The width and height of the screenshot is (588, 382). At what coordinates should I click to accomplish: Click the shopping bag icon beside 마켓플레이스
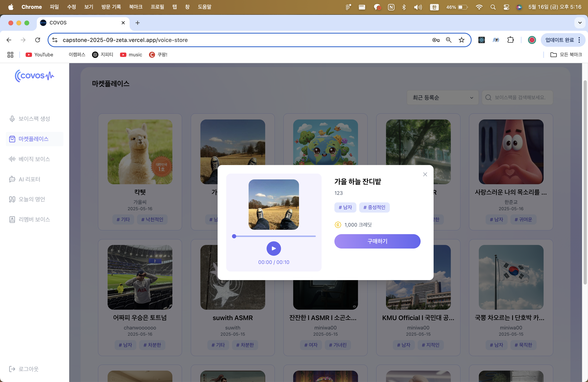(12, 139)
